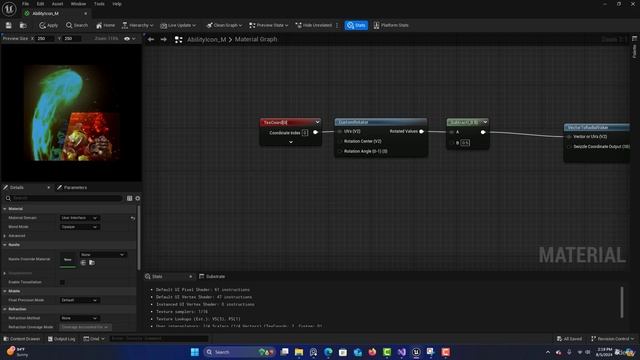
Task: Open the Material Domain dropdown
Action: tap(79, 218)
